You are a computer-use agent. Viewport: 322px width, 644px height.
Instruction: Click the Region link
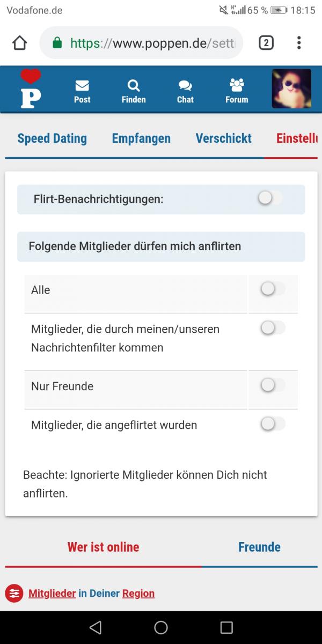coord(138,593)
